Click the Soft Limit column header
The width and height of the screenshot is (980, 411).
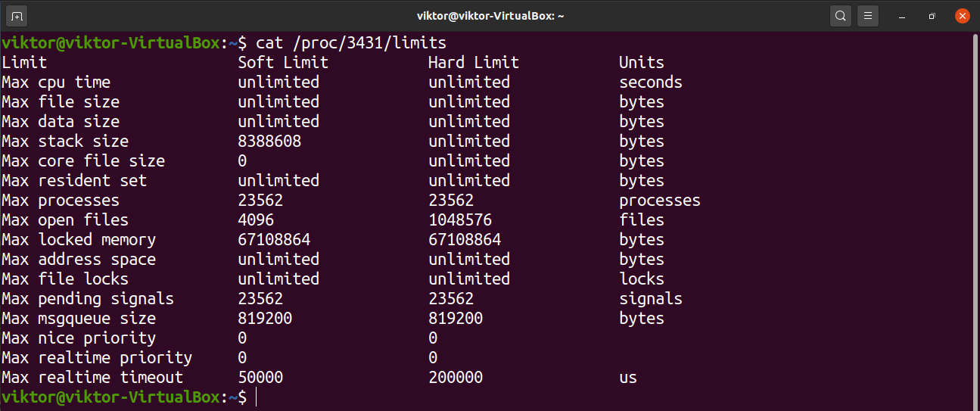click(283, 62)
